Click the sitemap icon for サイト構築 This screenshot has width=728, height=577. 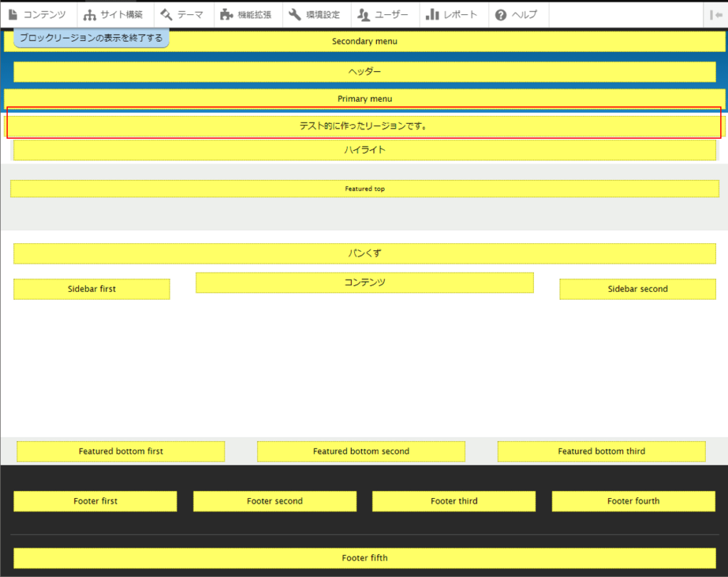coord(90,14)
